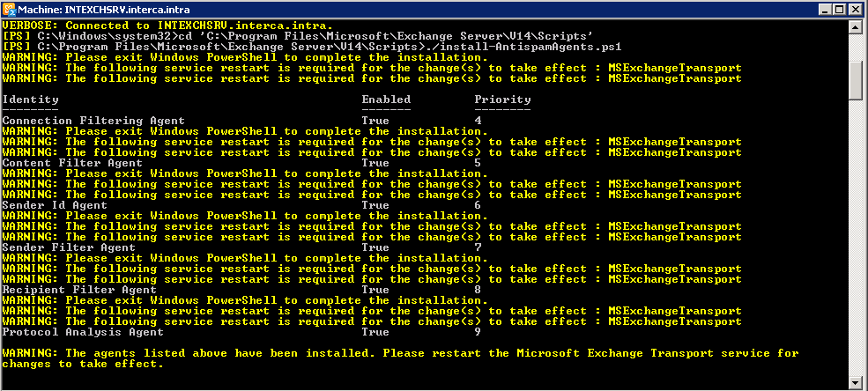Click the scrollbar down arrow
868x391 pixels.
click(857, 381)
